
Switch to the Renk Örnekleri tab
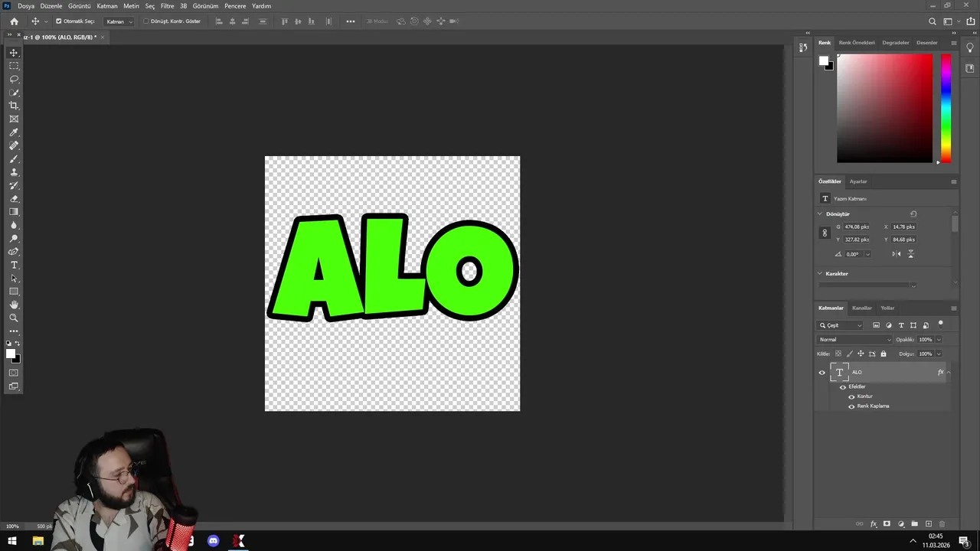pyautogui.click(x=857, y=43)
